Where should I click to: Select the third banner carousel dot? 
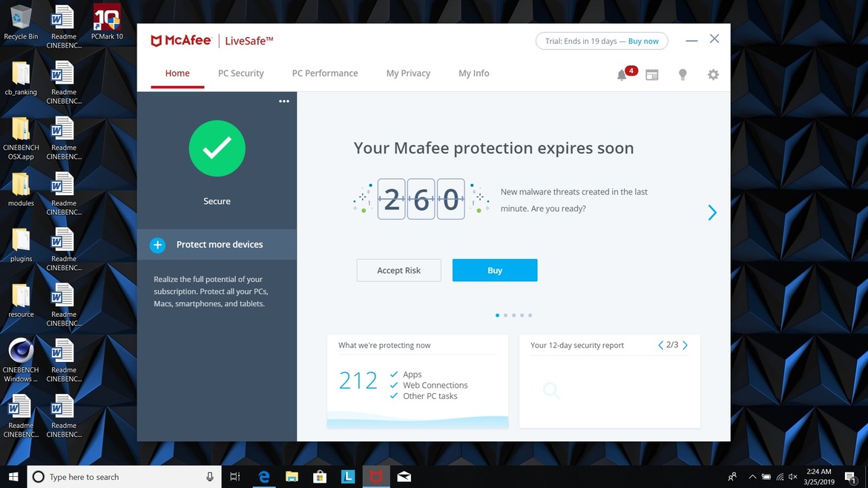point(513,315)
